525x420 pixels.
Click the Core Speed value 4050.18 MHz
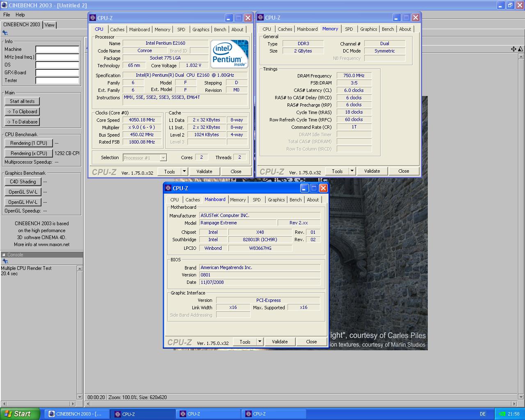coord(142,120)
